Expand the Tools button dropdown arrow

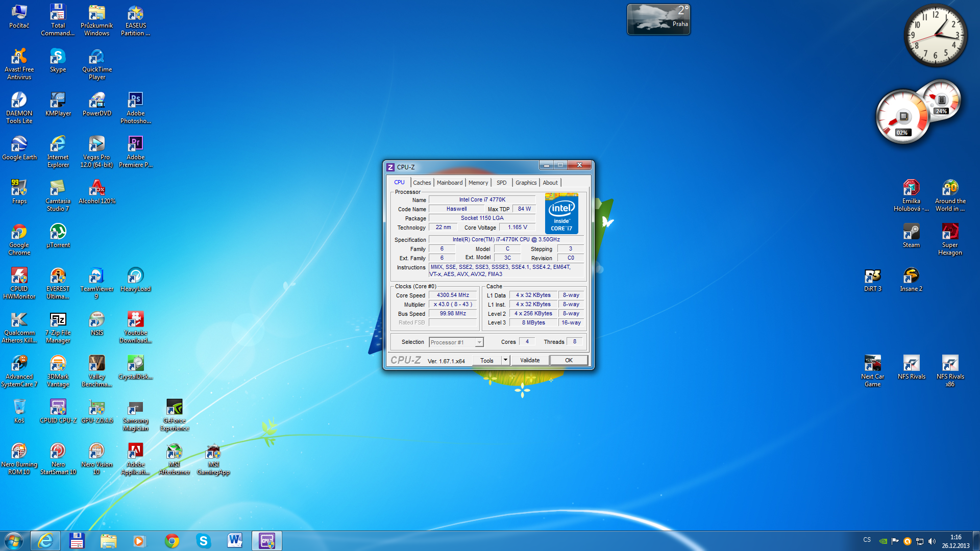[x=505, y=360]
